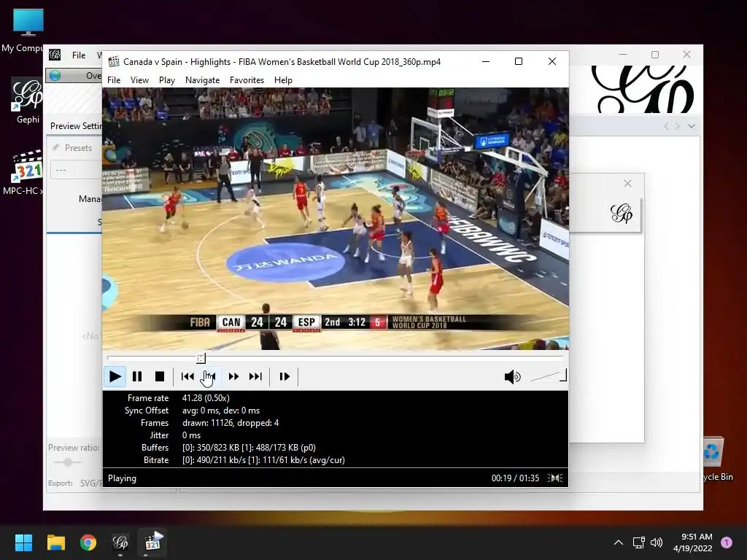Screen dimensions: 747x560
Task: Open the Gephi desktop shortcut
Action: (28, 101)
